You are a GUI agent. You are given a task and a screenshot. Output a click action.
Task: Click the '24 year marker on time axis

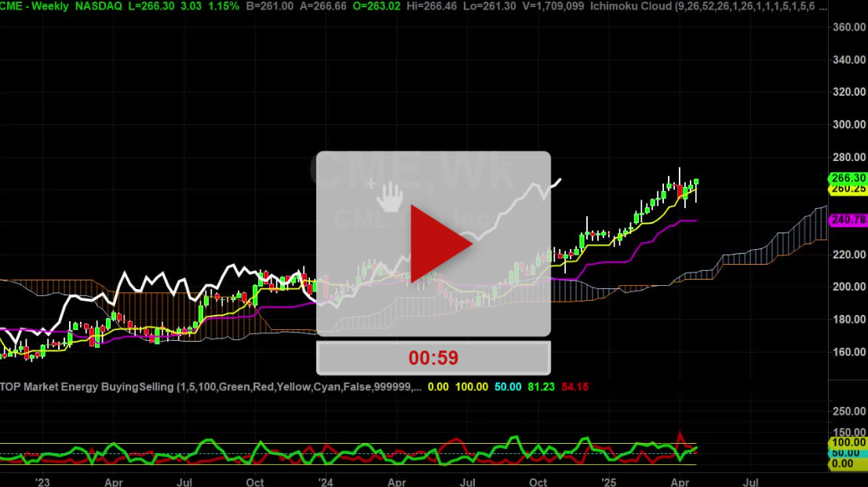[x=326, y=482]
